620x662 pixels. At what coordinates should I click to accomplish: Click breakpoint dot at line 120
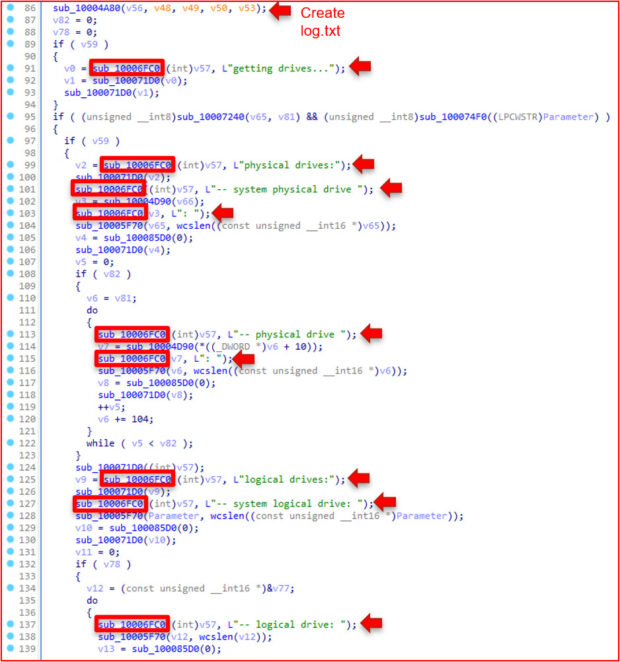click(11, 418)
